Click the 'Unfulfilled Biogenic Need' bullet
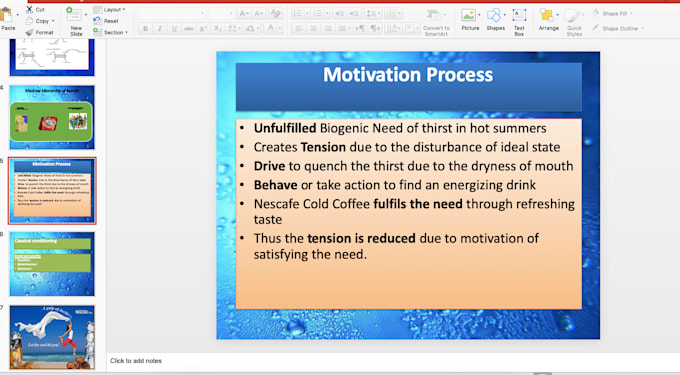The height and width of the screenshot is (375, 680). pos(400,128)
